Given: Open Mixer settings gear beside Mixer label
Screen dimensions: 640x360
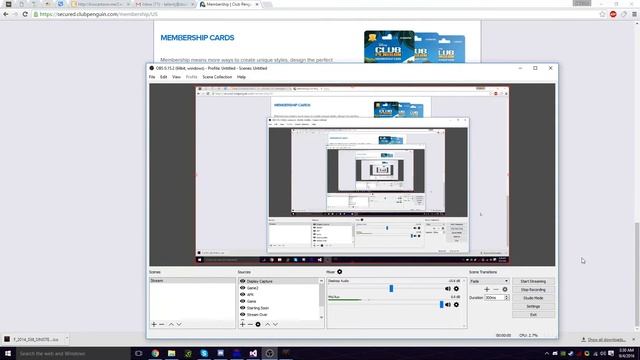Looking at the screenshot, I should pos(340,272).
